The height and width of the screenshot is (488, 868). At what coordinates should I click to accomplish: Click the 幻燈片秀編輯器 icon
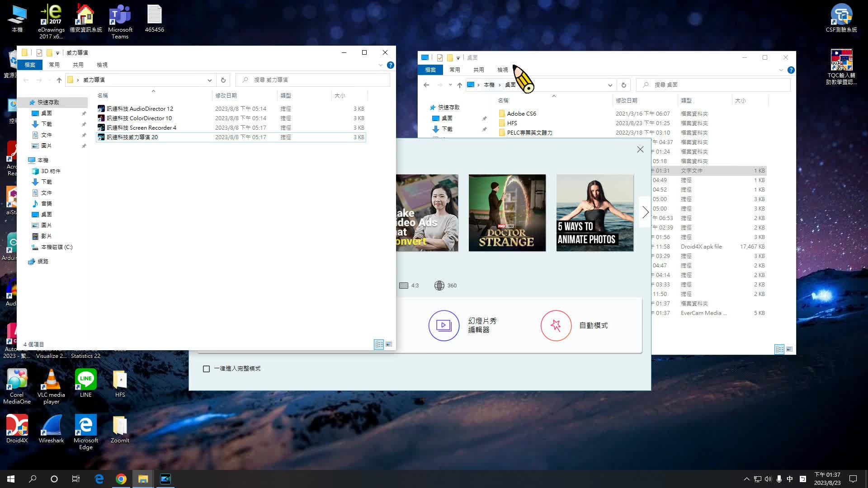[x=443, y=325]
